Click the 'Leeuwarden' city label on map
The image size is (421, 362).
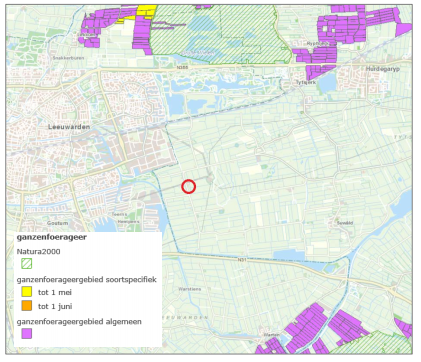pyautogui.click(x=69, y=127)
